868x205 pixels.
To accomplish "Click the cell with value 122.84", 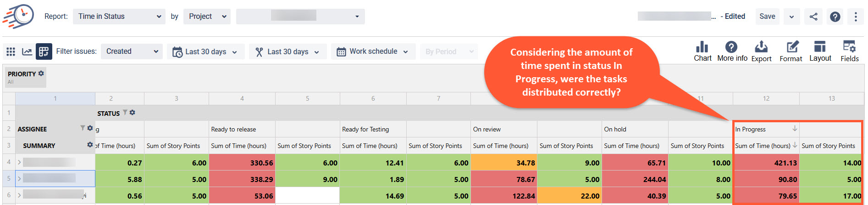I will [x=504, y=195].
